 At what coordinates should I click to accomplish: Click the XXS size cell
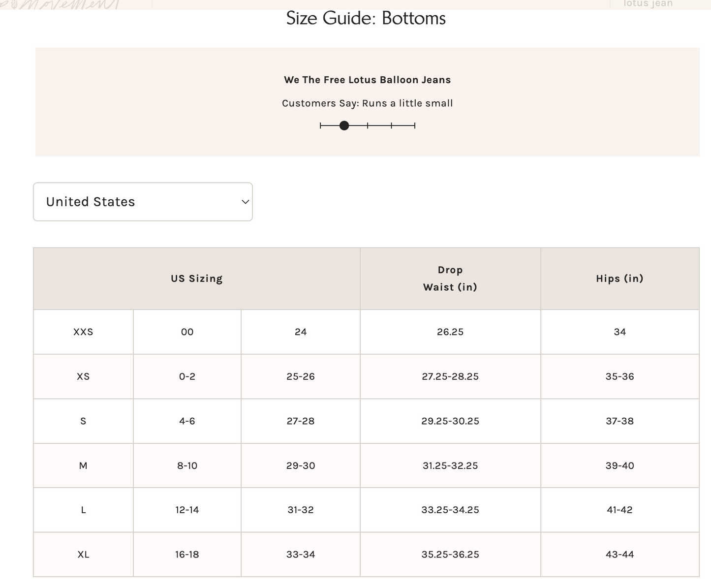pyautogui.click(x=83, y=332)
